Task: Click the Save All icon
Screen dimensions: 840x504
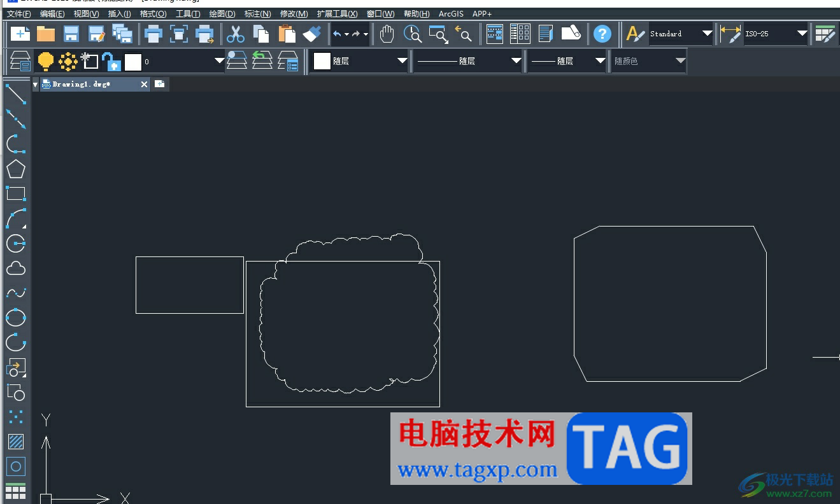Action: tap(122, 34)
